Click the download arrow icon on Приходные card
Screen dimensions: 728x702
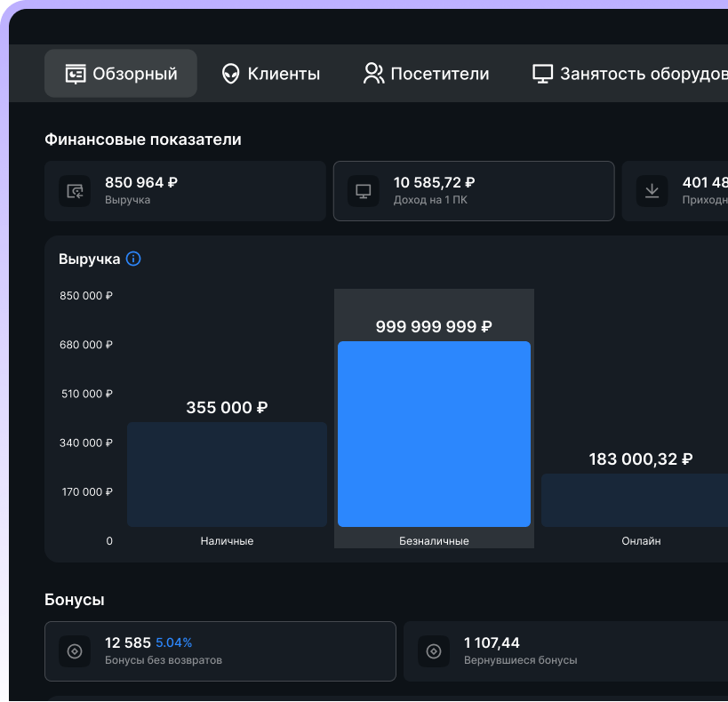click(x=652, y=191)
